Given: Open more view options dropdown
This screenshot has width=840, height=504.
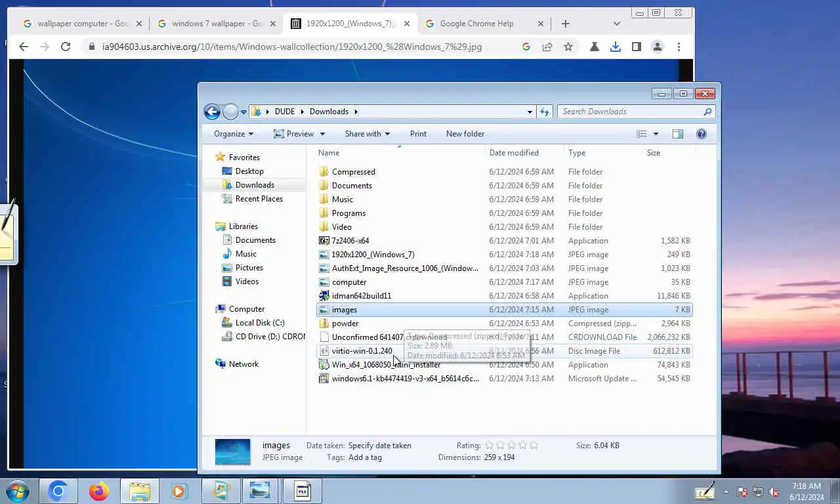Looking at the screenshot, I should 656,134.
